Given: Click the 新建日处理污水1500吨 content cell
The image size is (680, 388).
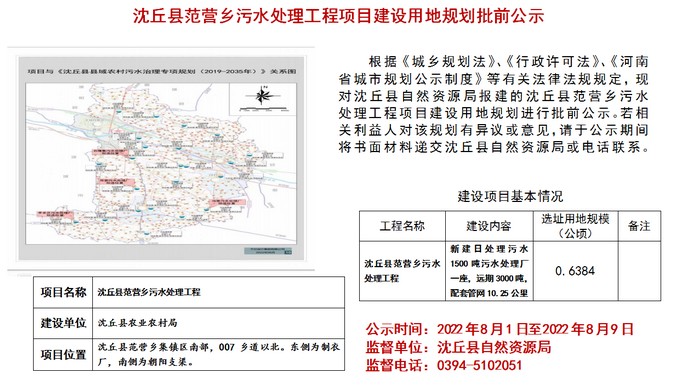Looking at the screenshot, I should [489, 271].
